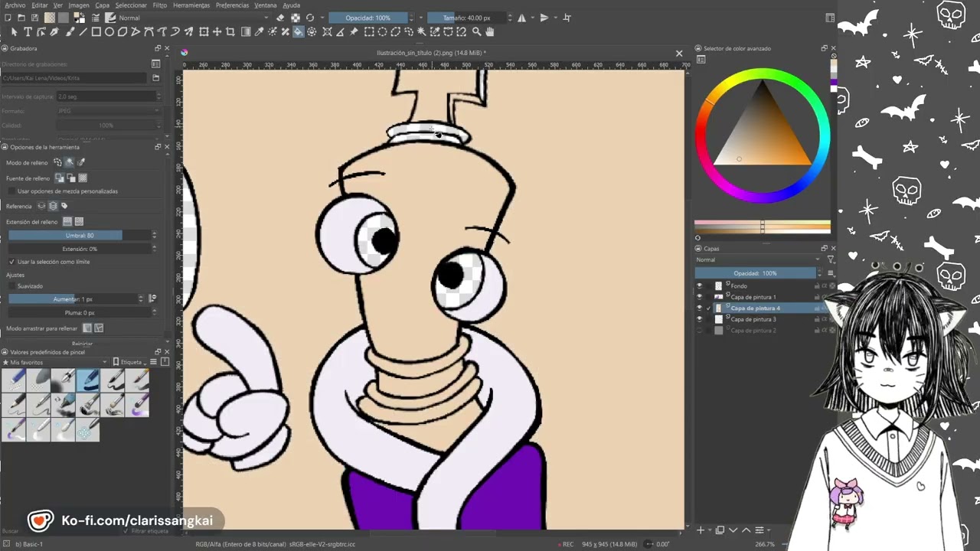Create a new document icon

[7, 18]
